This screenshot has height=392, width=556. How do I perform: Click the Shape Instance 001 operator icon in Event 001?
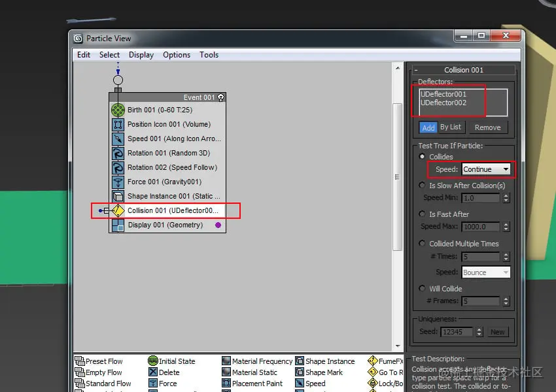tap(118, 196)
